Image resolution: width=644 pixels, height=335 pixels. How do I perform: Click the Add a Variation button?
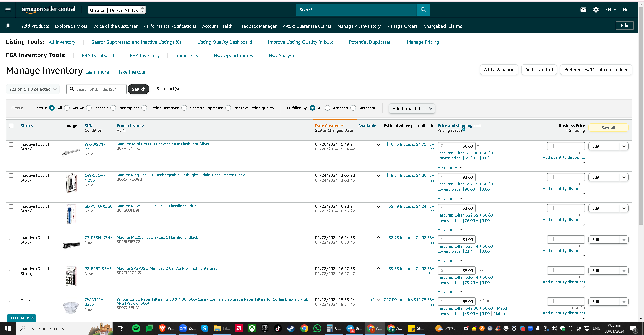pyautogui.click(x=499, y=69)
